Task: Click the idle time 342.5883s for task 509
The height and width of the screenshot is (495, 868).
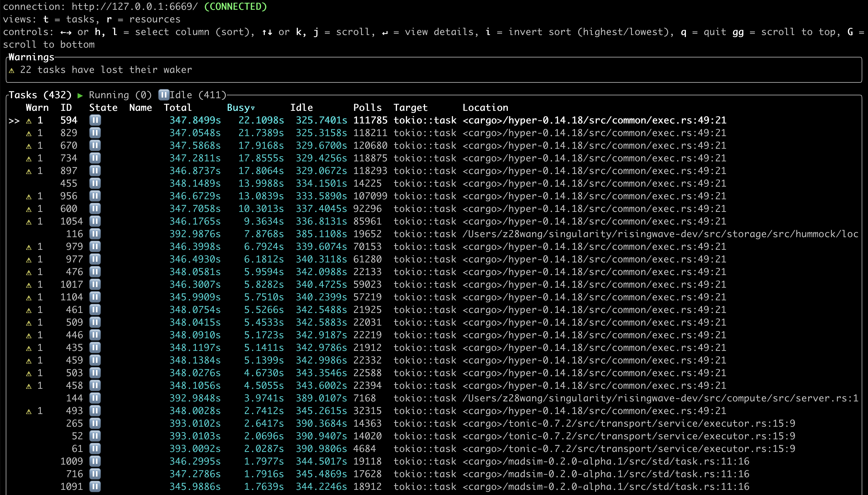Action: coord(322,322)
